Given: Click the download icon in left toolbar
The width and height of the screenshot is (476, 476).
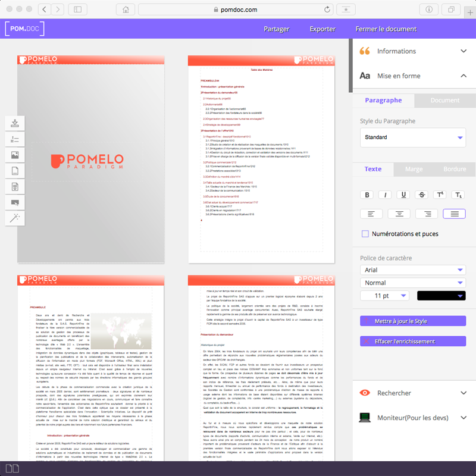Looking at the screenshot, I should tap(15, 123).
